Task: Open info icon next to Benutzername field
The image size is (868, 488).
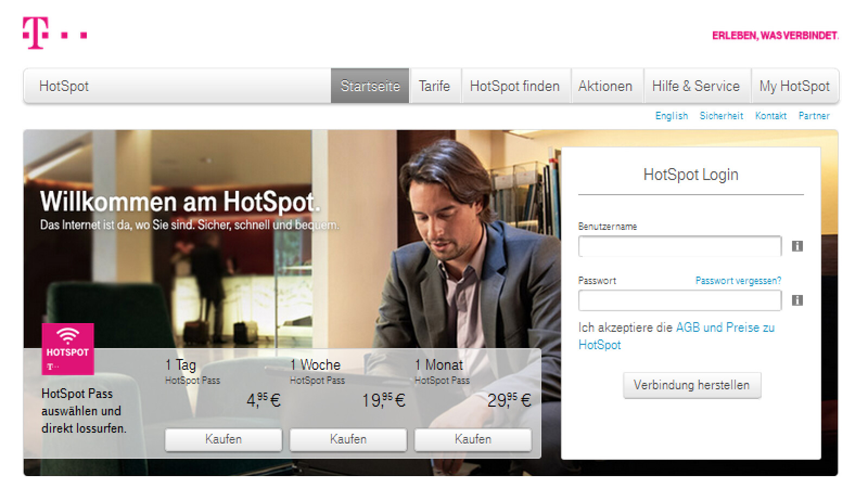Action: pos(797,246)
